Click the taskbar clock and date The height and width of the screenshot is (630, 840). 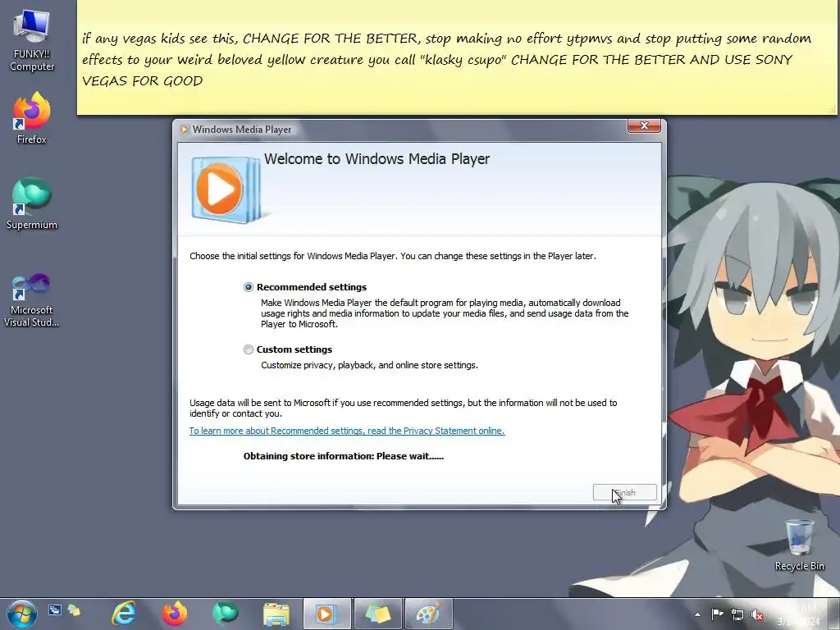click(801, 614)
